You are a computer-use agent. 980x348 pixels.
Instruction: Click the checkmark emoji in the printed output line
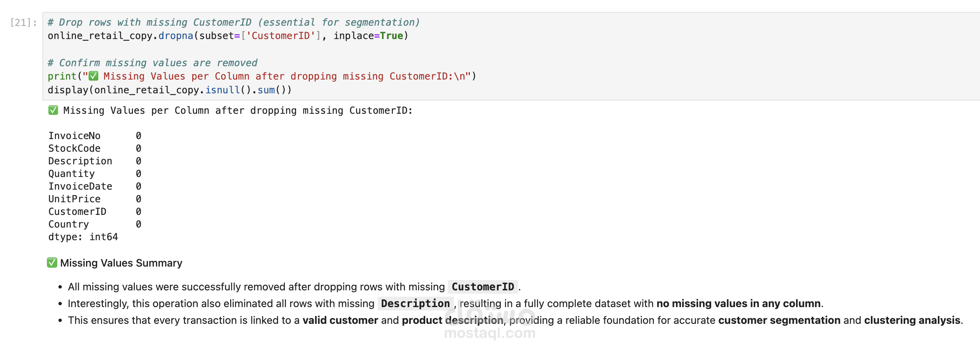pos(53,110)
